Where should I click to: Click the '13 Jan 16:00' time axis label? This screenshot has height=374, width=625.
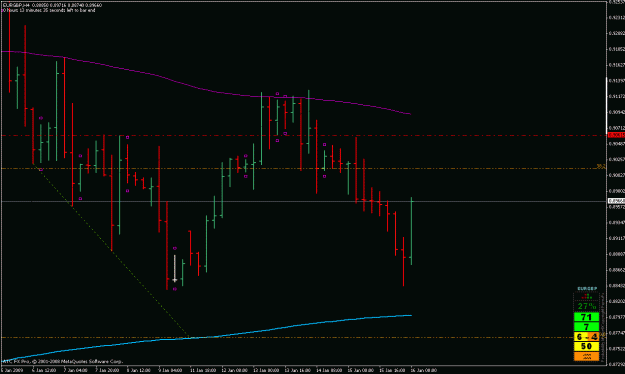[x=298, y=370]
